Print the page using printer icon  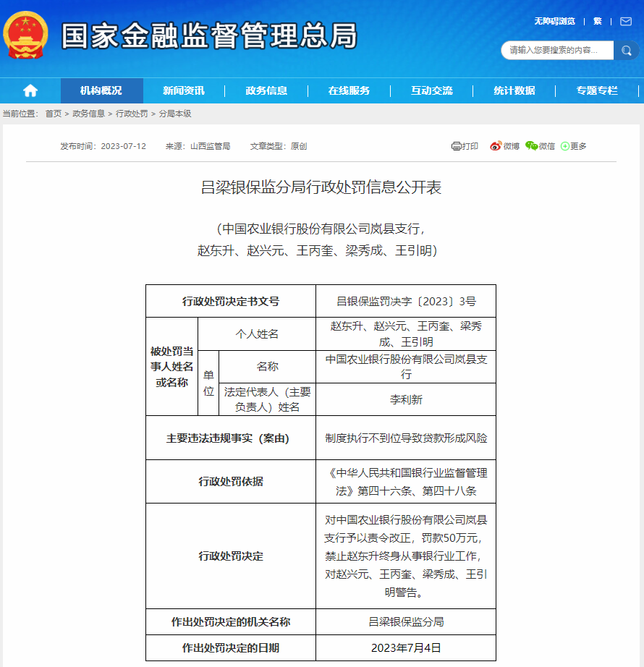pyautogui.click(x=457, y=146)
